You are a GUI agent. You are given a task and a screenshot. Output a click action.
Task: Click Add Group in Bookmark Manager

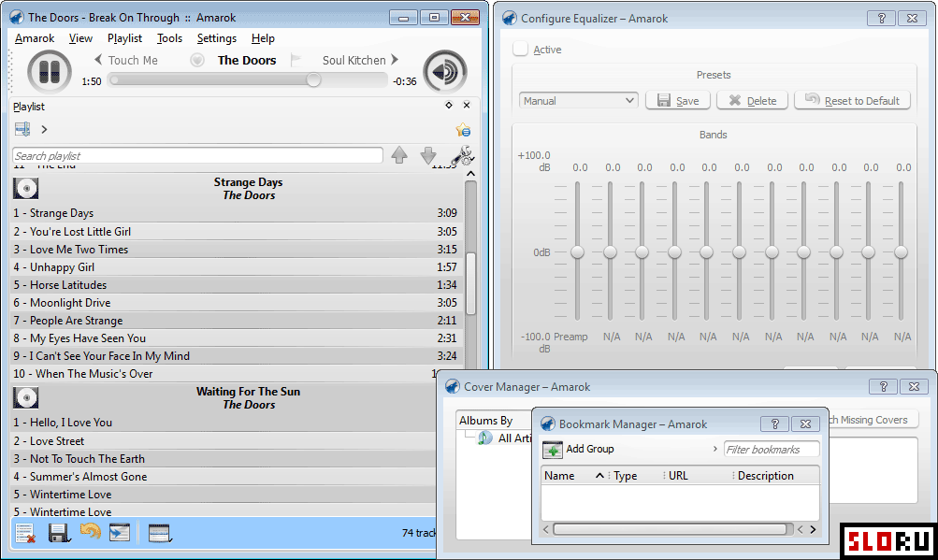(x=579, y=449)
